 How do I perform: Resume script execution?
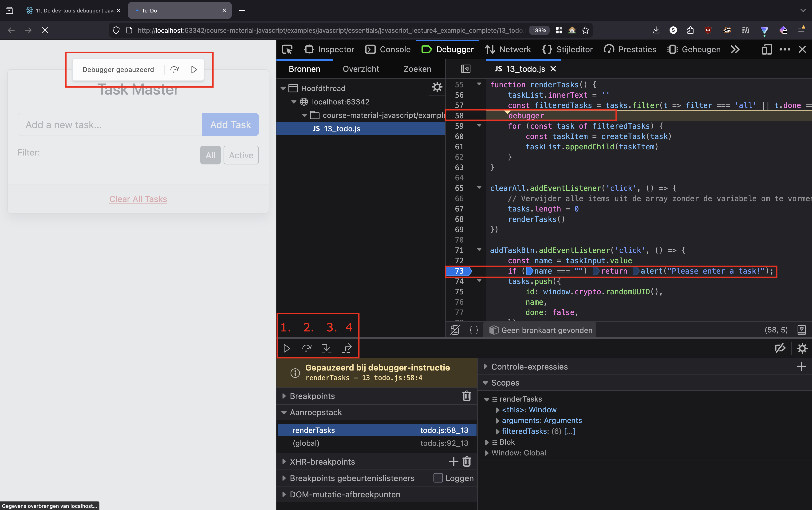287,348
